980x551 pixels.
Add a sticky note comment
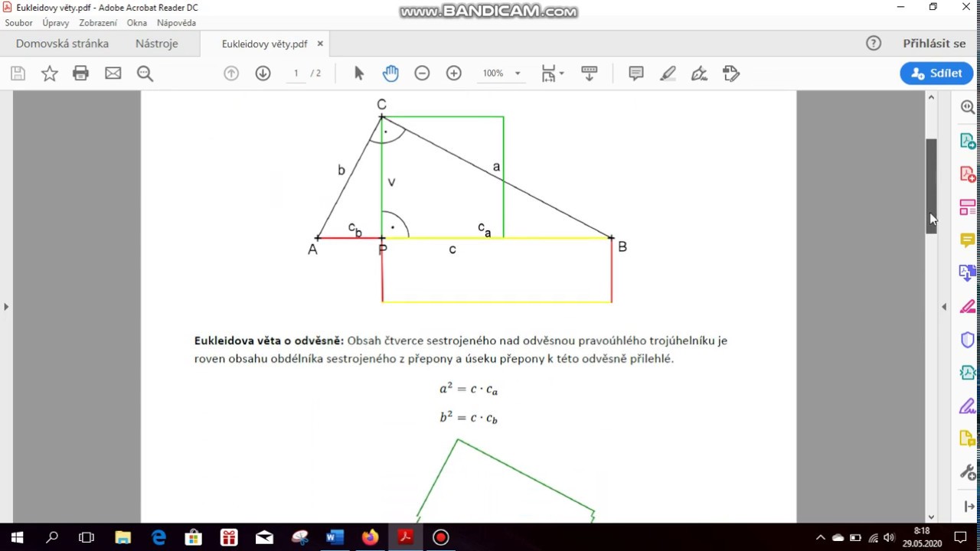tap(635, 73)
